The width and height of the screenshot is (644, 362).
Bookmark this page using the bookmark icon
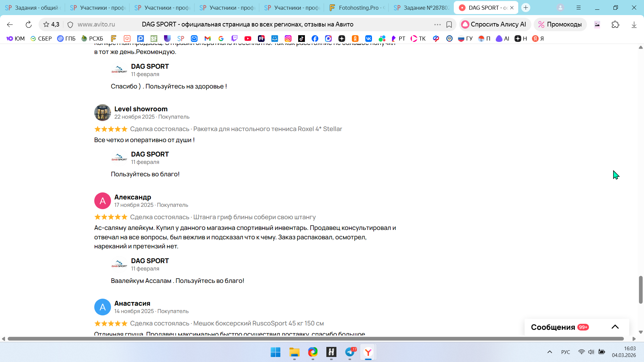[449, 24]
